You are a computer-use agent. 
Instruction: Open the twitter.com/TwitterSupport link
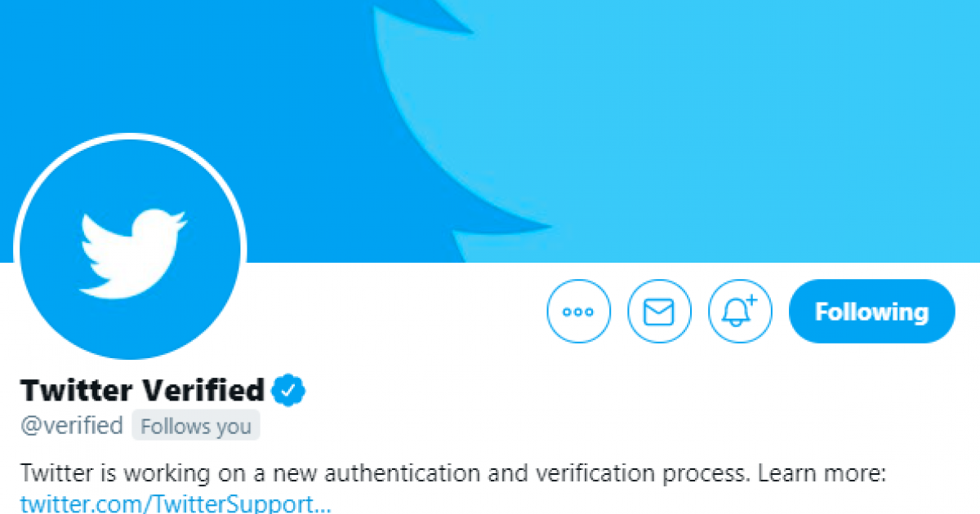click(163, 503)
